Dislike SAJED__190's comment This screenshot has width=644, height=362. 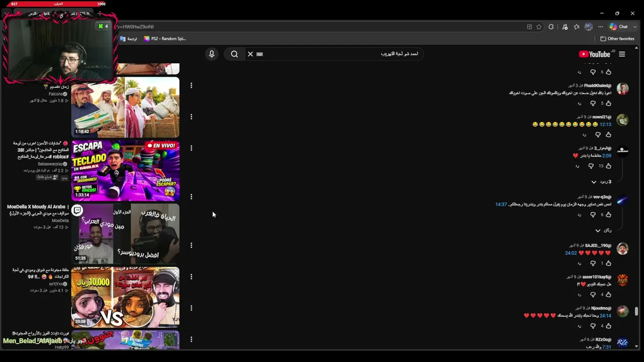pos(593,263)
